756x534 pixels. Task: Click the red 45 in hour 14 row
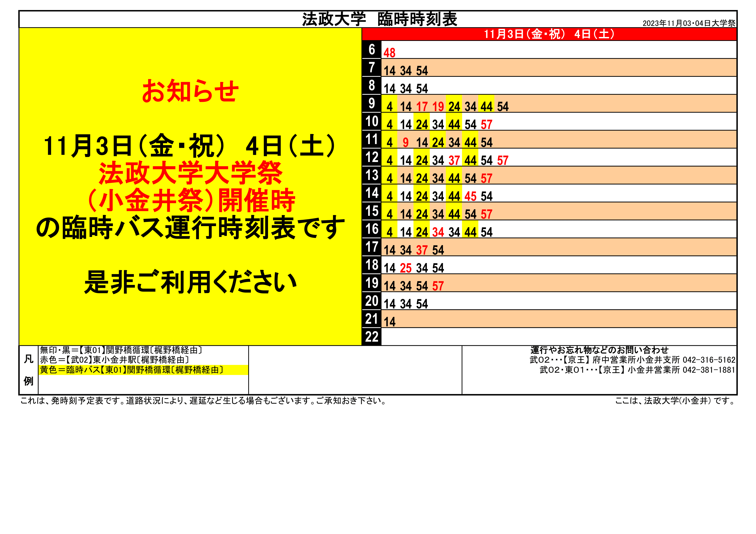(x=470, y=196)
